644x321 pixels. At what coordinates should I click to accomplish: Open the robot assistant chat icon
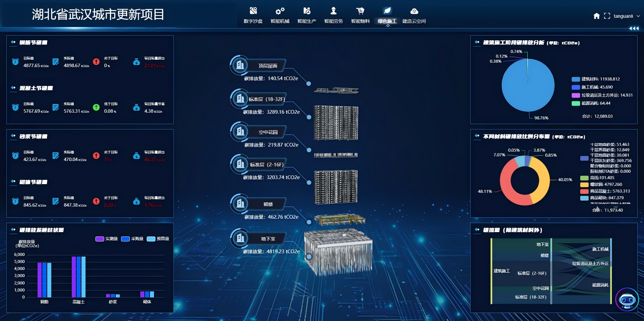click(627, 300)
